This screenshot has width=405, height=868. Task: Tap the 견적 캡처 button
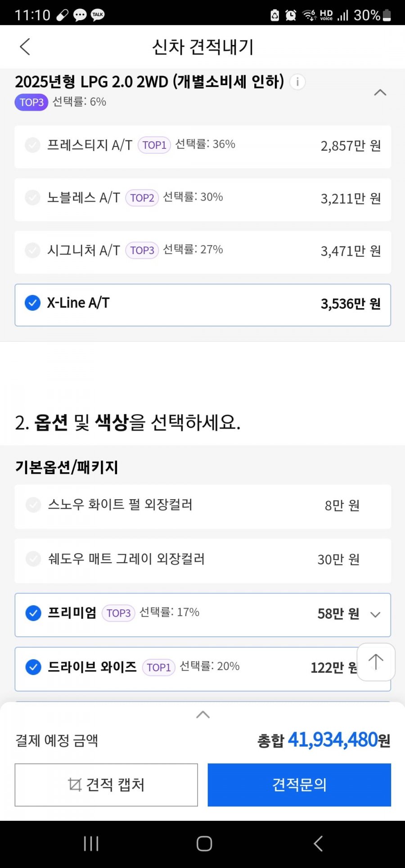coord(106,785)
